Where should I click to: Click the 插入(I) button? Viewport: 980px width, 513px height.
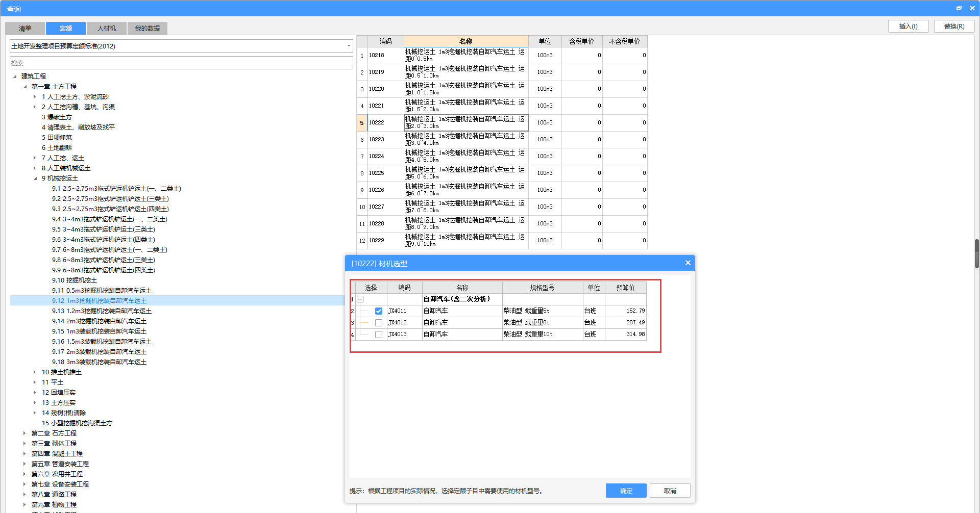point(908,27)
